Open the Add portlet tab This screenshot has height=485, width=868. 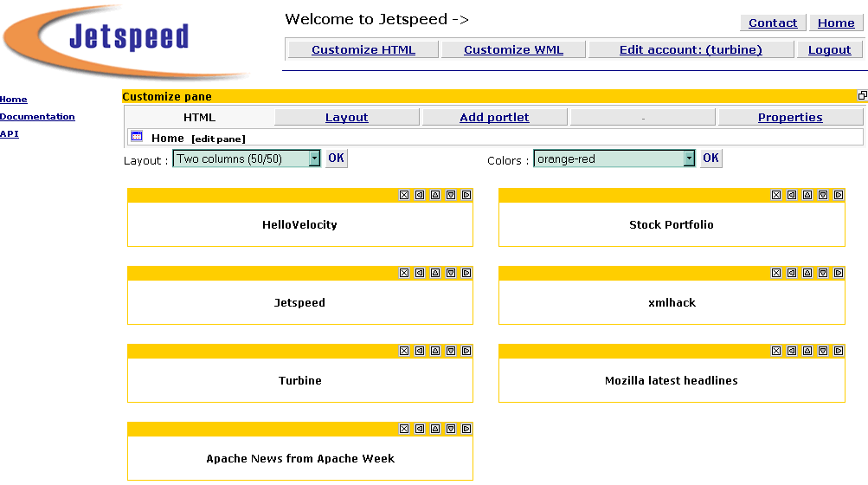click(494, 117)
